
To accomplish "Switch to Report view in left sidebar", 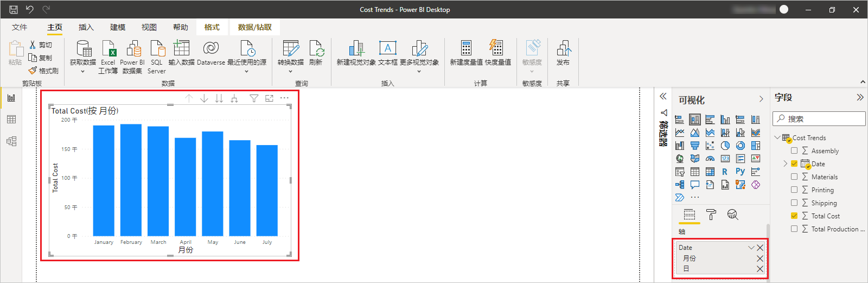I will (11, 98).
